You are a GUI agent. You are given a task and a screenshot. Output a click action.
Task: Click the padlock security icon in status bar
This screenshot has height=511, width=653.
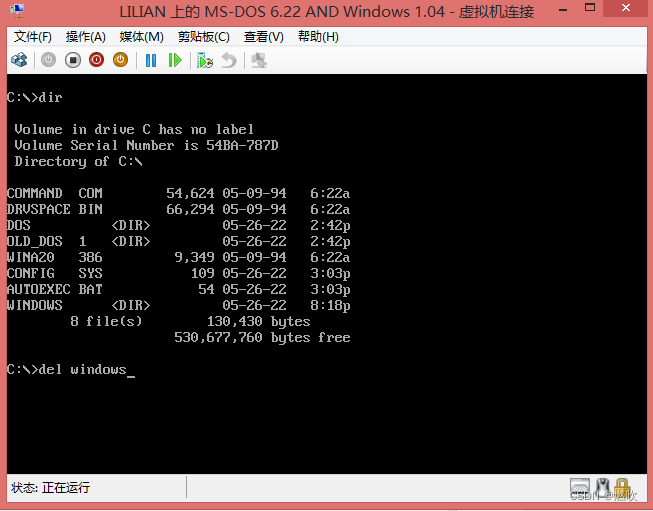(621, 487)
